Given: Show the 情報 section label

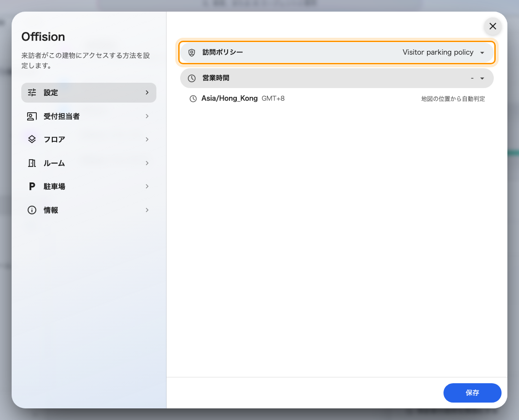Looking at the screenshot, I should [51, 210].
